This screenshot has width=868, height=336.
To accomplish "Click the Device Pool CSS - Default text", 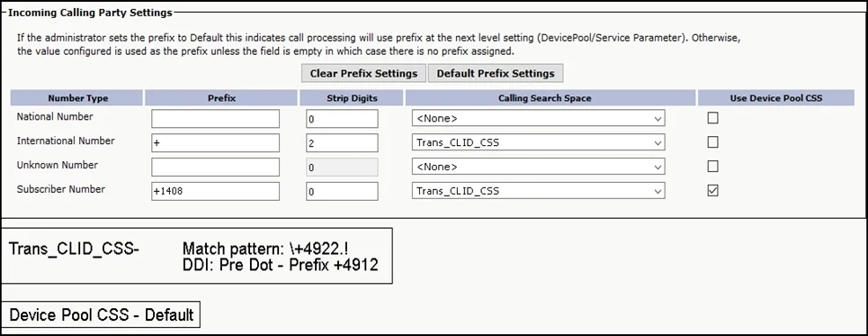I will click(102, 315).
